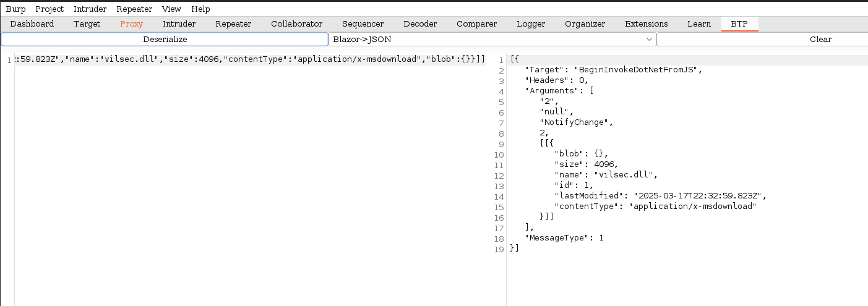
Task: Switch to the Target tab
Action: point(87,24)
